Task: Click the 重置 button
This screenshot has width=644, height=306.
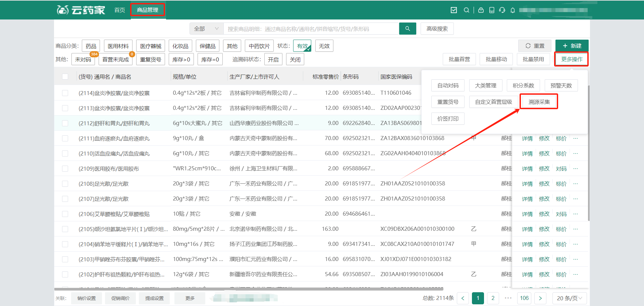Action: 535,46
